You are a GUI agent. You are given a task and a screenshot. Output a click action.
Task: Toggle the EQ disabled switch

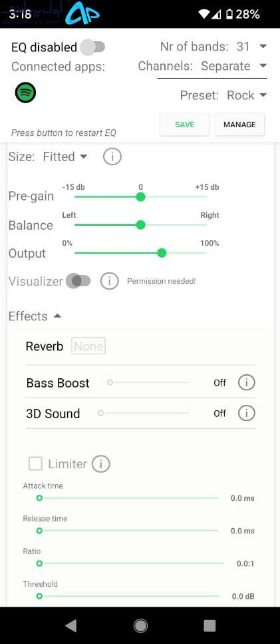point(92,47)
